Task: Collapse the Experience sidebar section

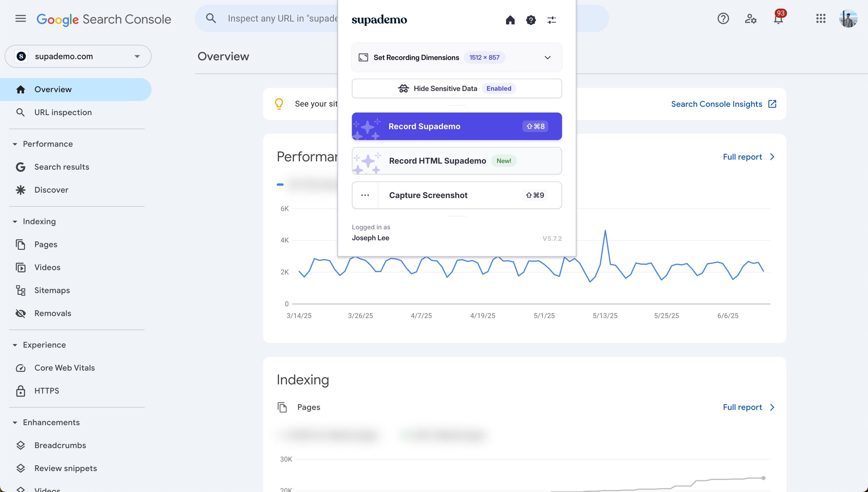Action: (15, 345)
